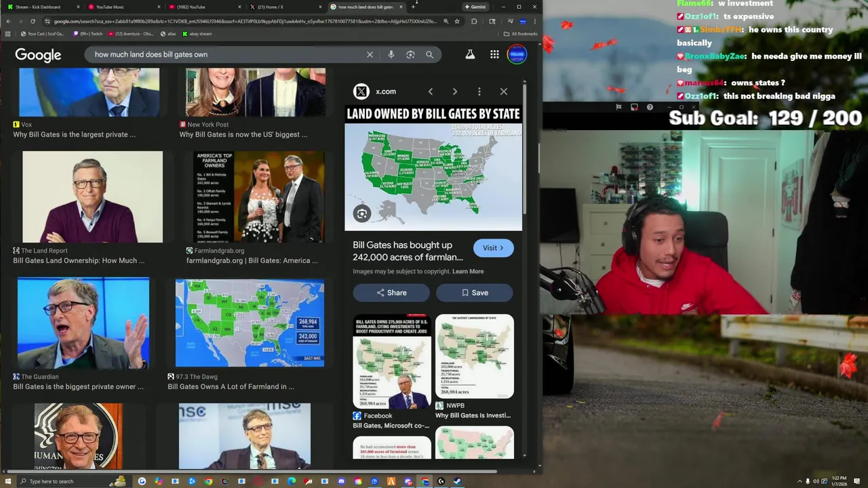The image size is (868, 488).
Task: Click the flag icon in the overlay window
Action: pyautogui.click(x=618, y=107)
